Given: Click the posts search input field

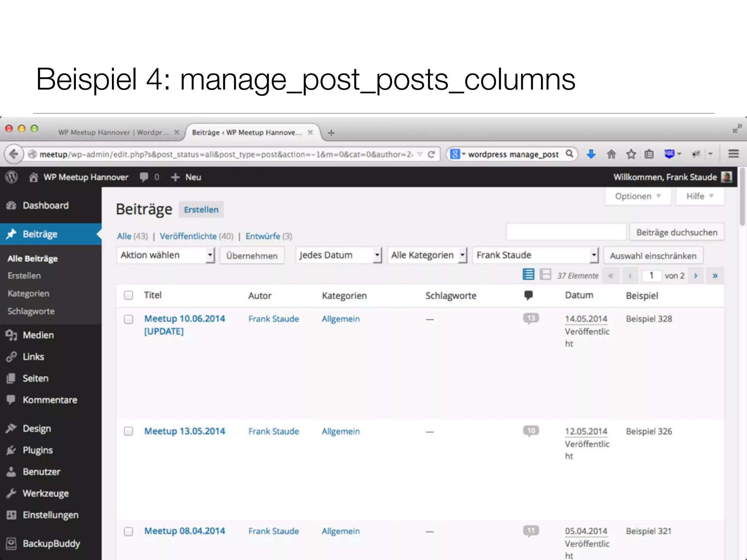Looking at the screenshot, I should [x=566, y=232].
